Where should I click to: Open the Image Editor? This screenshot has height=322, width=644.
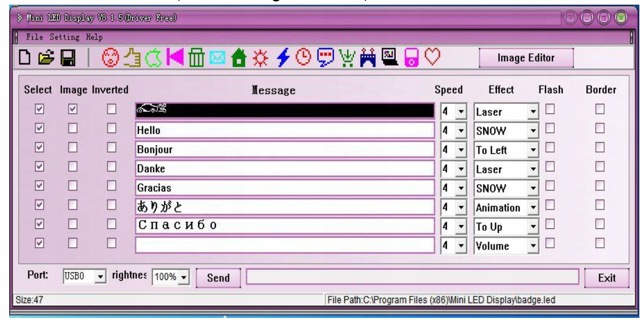pyautogui.click(x=526, y=58)
